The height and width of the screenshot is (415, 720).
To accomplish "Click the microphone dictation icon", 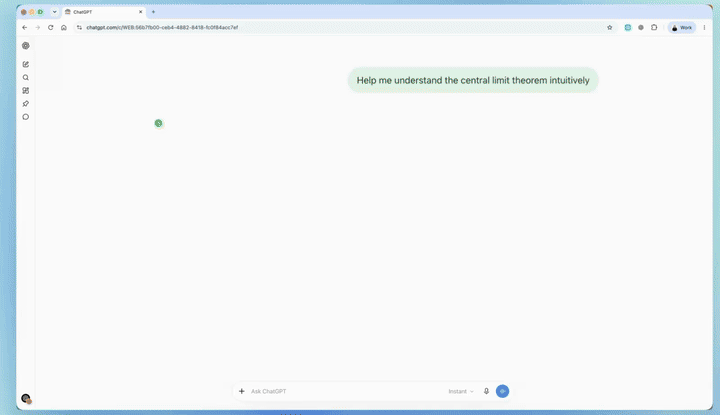I will pos(486,391).
